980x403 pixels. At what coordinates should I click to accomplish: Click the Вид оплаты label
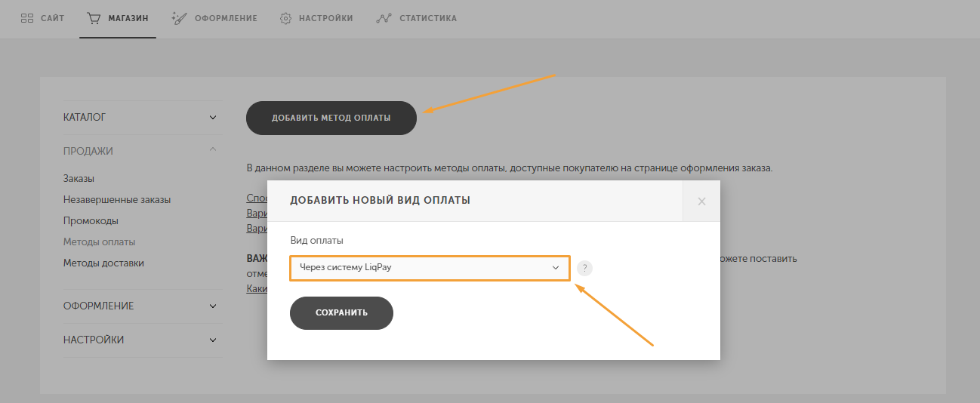[x=316, y=241]
